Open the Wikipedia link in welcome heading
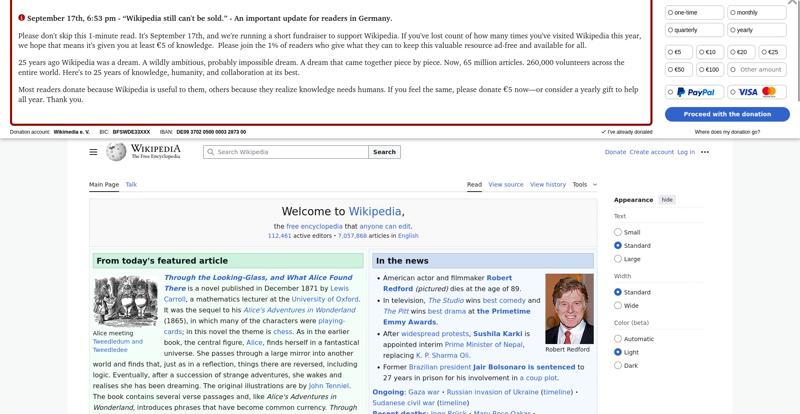The image size is (800, 414). point(375,211)
